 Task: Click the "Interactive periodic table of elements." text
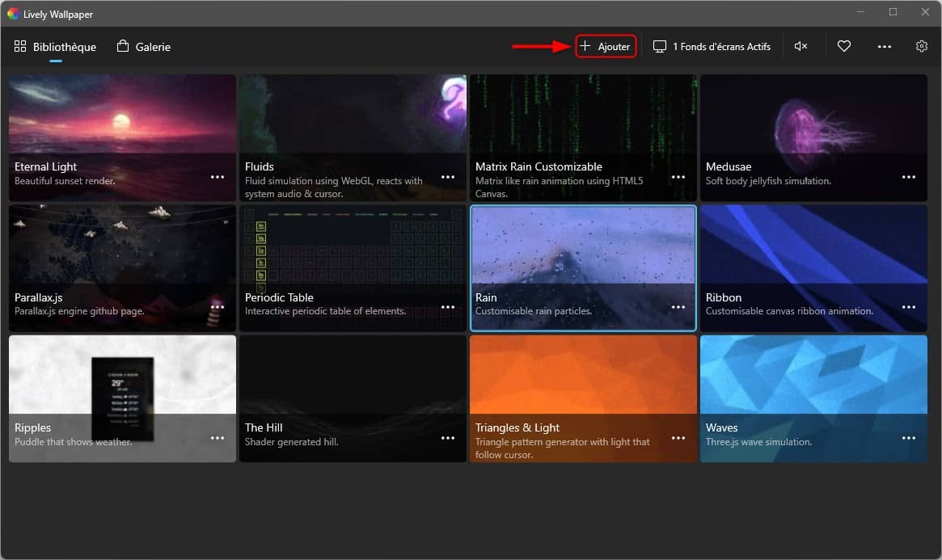(x=325, y=311)
